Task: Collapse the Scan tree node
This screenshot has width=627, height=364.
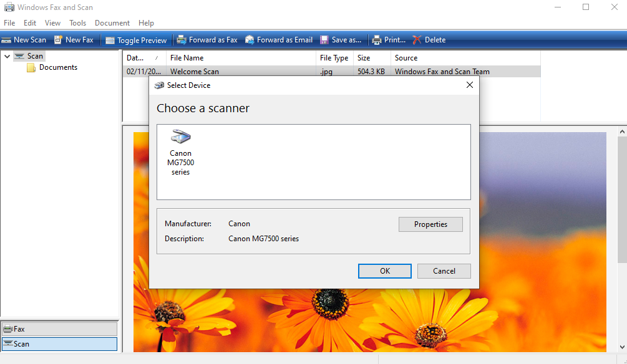Action: [7, 56]
